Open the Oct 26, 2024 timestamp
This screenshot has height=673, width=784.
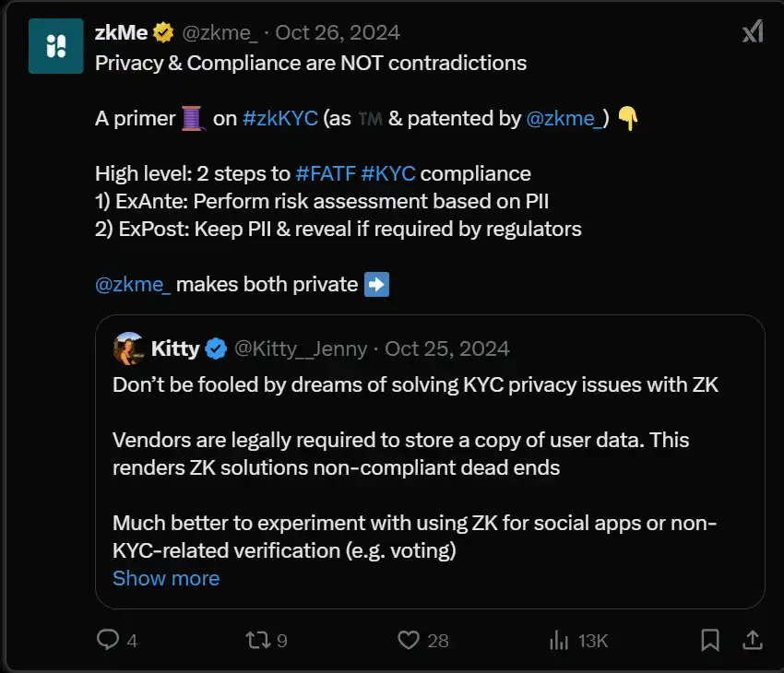[x=338, y=33]
